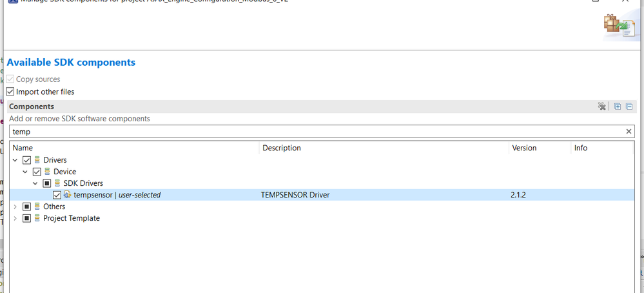Image resolution: width=644 pixels, height=293 pixels.
Task: Select the Project Template row label
Action: [x=72, y=217]
